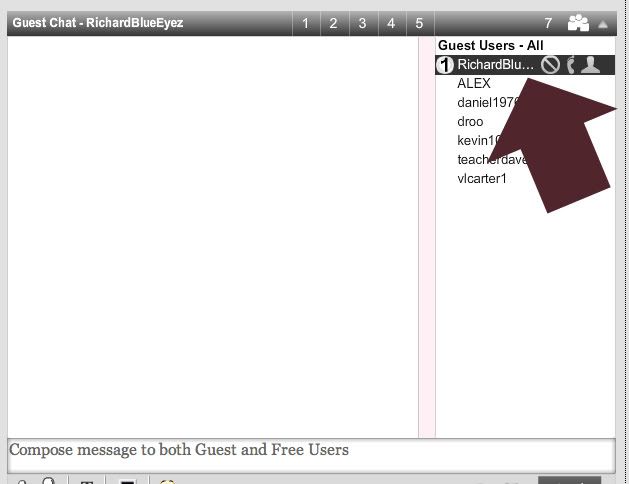This screenshot has height=484, width=629.
Task: Select ALEX in the guest users list
Action: point(474,84)
